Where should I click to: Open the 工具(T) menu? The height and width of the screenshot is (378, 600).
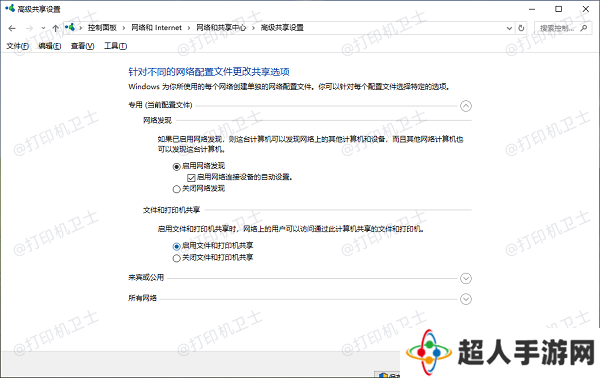coord(116,46)
